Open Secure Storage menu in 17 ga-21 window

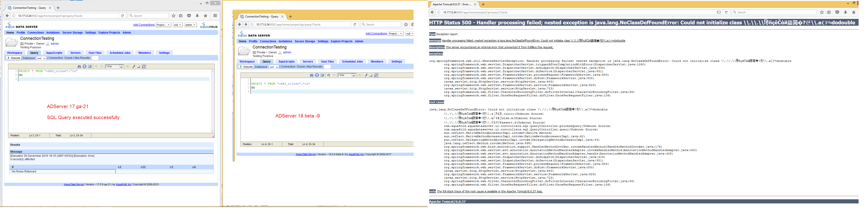coord(72,33)
